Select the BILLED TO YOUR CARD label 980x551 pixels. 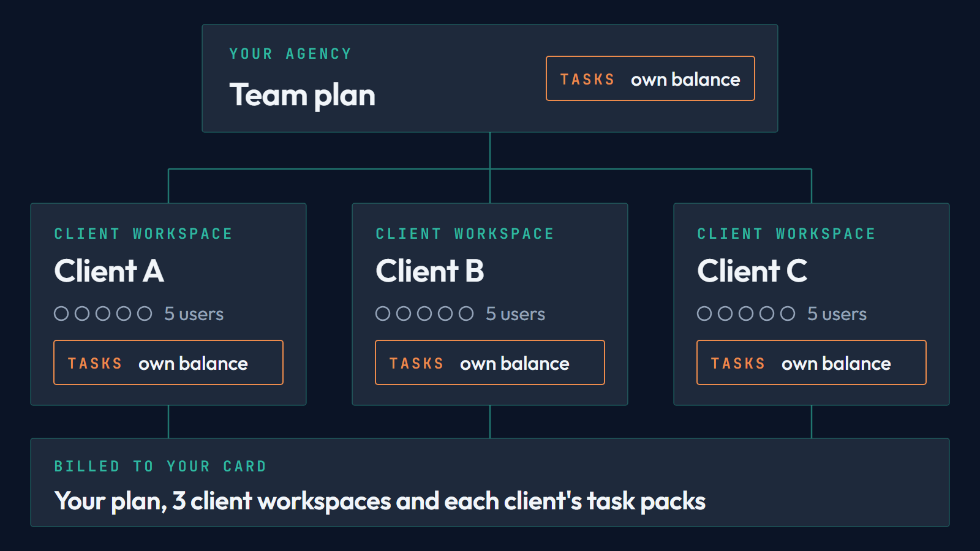(160, 467)
